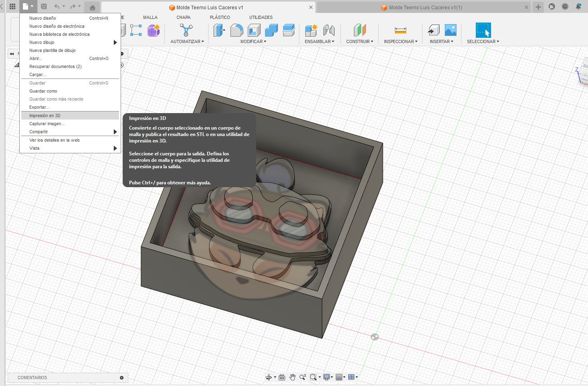This screenshot has height=386, width=588.
Task: Select the Automatizar tool icon
Action: pyautogui.click(x=186, y=30)
